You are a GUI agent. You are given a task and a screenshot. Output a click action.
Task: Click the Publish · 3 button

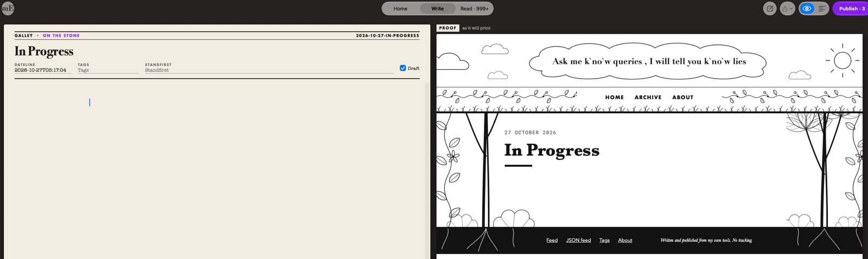(x=851, y=9)
